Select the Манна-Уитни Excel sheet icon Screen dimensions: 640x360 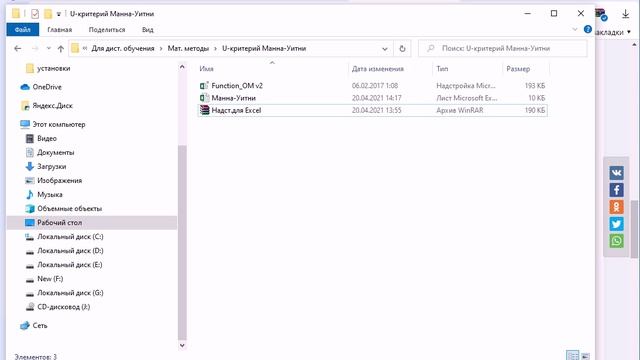pyautogui.click(x=204, y=98)
